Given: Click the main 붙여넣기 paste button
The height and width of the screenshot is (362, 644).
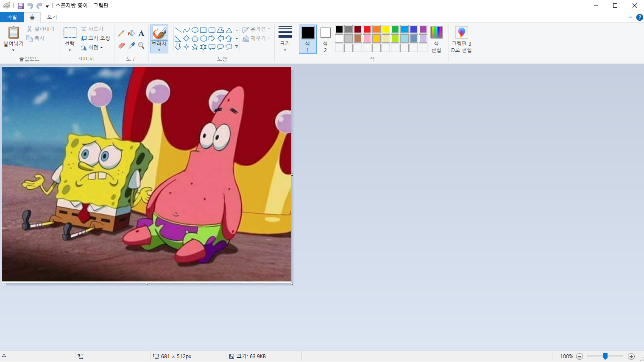Looking at the screenshot, I should point(14,32).
